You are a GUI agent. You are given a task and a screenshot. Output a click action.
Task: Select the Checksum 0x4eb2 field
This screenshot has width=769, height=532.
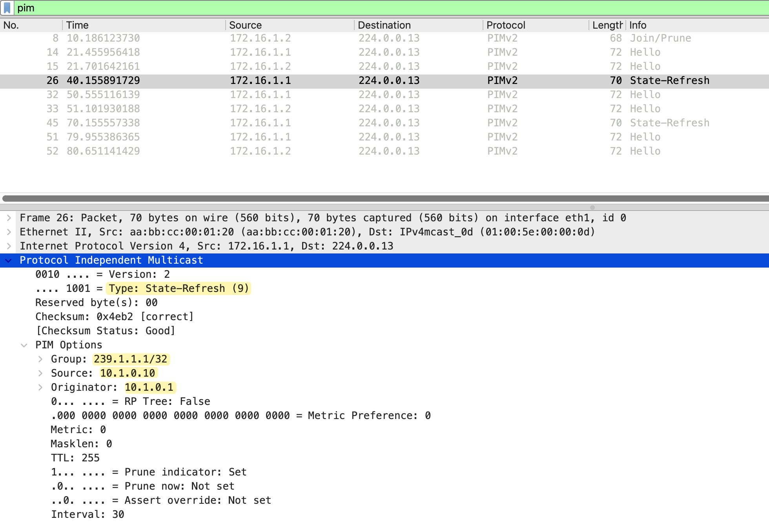click(115, 317)
